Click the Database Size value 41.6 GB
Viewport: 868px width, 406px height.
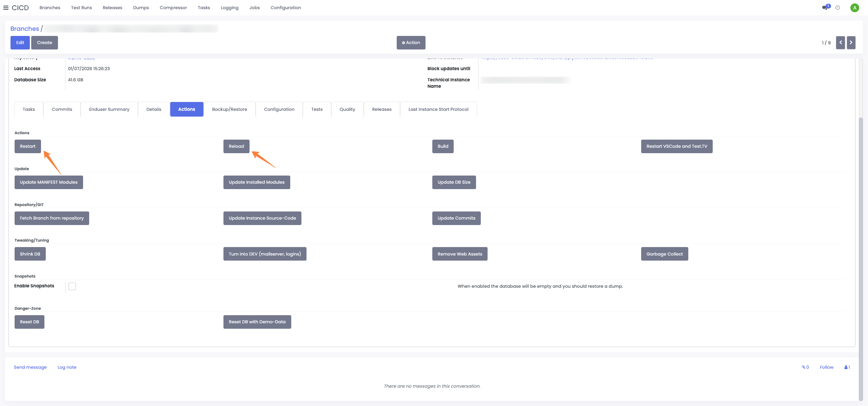(x=76, y=80)
